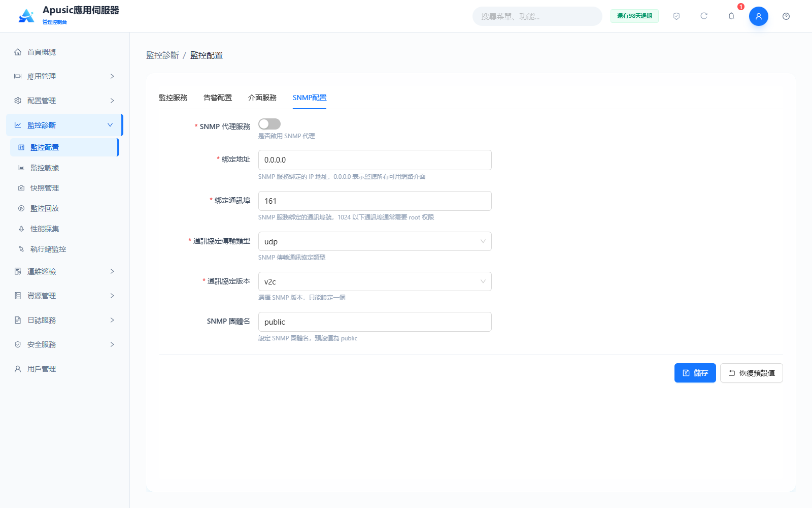This screenshot has height=508, width=812.
Task: Expand the 日誌服務 menu
Action: pyautogui.click(x=64, y=320)
